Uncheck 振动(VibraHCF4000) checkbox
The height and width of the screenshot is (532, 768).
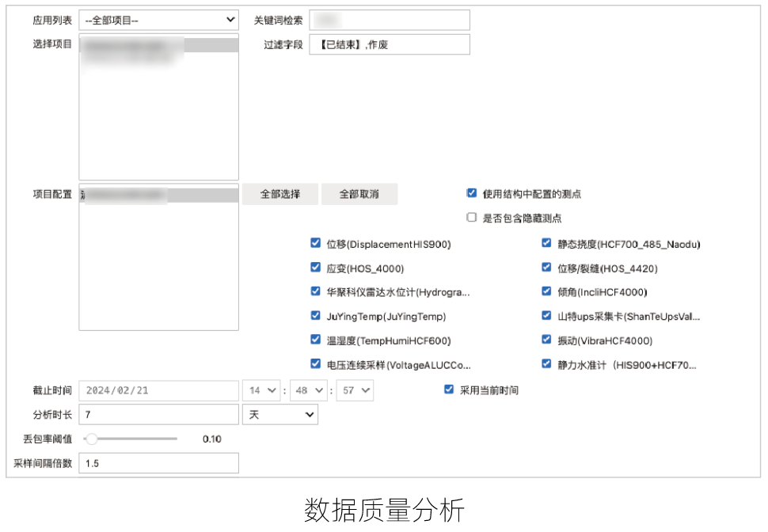click(546, 340)
